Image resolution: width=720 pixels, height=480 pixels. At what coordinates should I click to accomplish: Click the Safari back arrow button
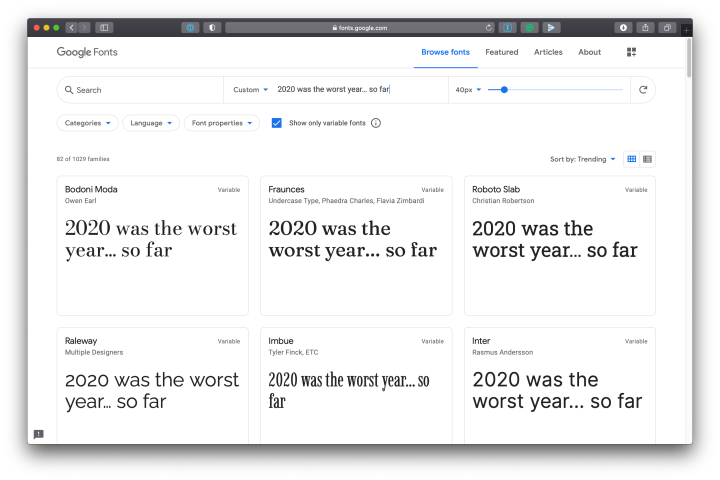pyautogui.click(x=71, y=28)
